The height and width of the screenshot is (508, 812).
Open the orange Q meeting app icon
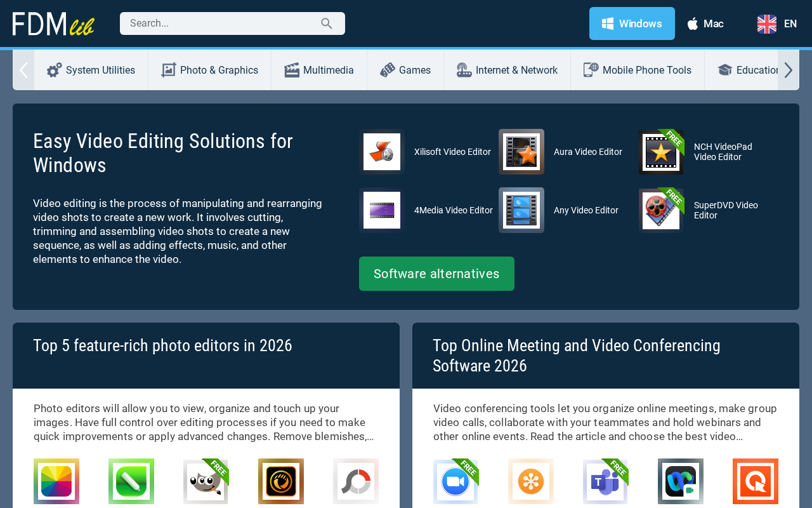point(756,481)
